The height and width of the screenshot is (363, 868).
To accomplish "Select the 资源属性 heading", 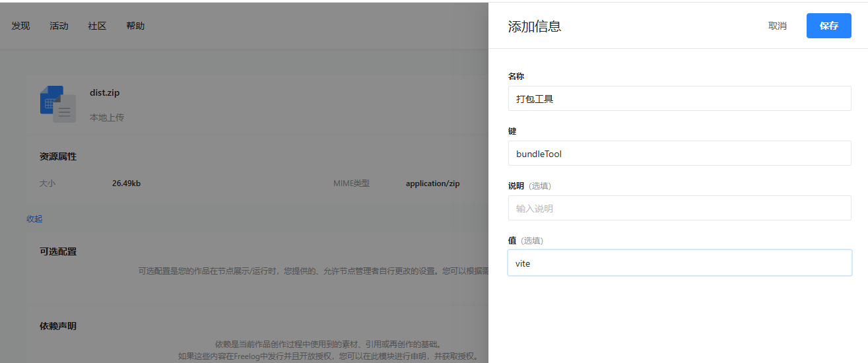I will point(58,156).
